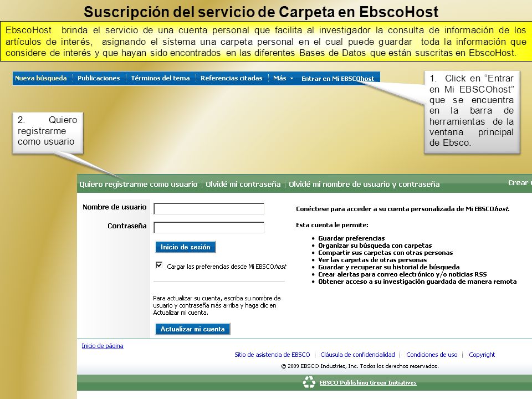Follow the Inicio de página link
The image size is (532, 399).
[103, 346]
